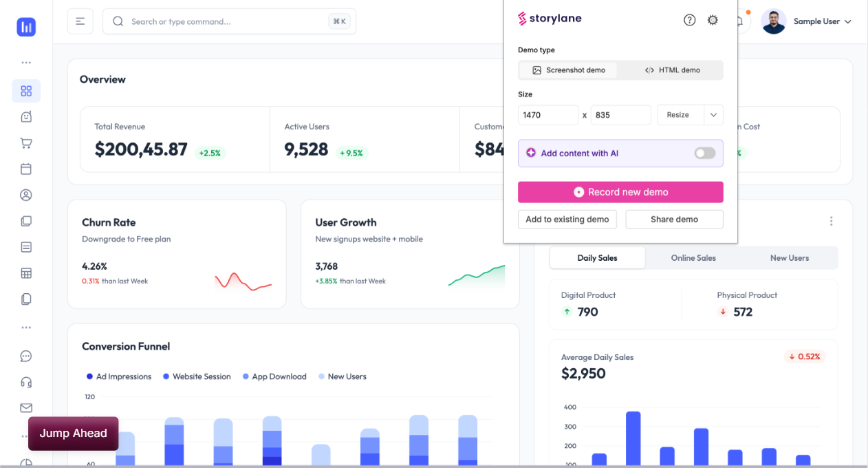Open Resize dropdown arrow
The image size is (868, 468).
[x=713, y=115]
